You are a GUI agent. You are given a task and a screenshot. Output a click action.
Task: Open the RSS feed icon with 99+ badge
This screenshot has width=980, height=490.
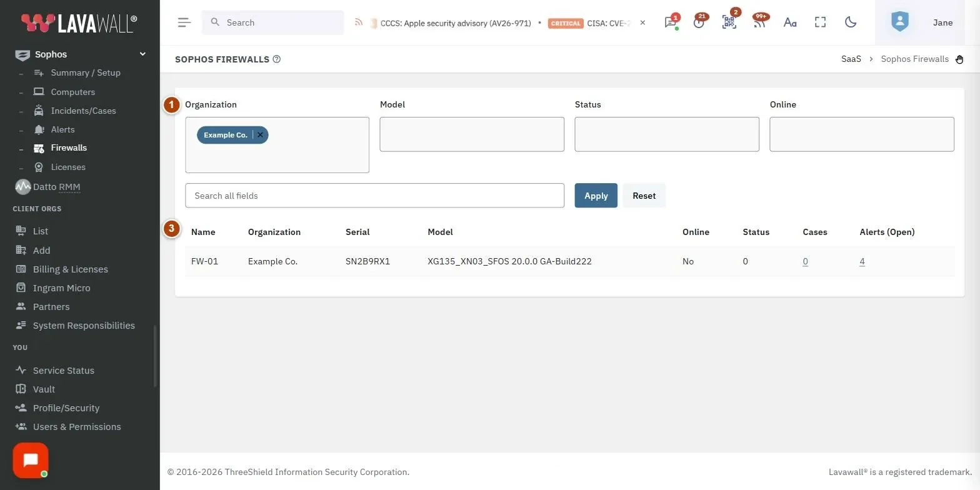click(759, 22)
